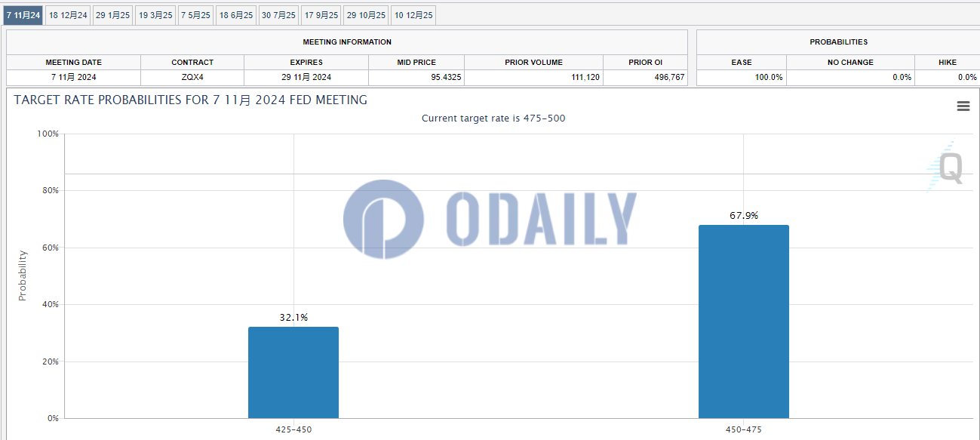Click the 425-450 probability bar
The image size is (980, 440).
pos(293,372)
